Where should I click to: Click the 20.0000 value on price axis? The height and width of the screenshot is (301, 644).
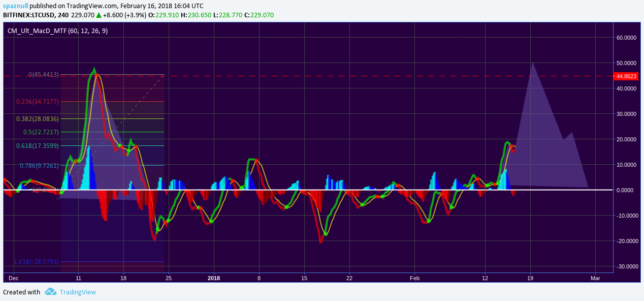[x=626, y=139]
